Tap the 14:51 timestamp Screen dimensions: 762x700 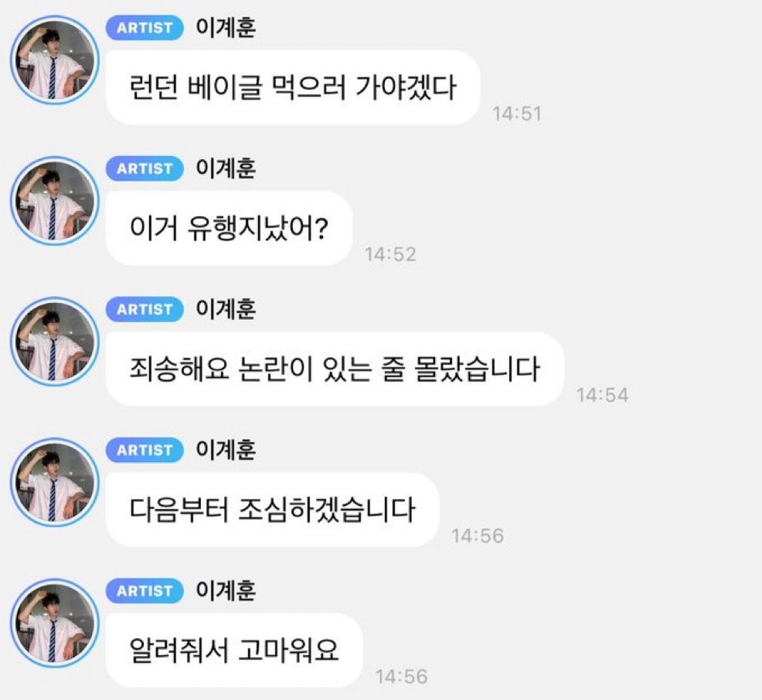(x=517, y=114)
